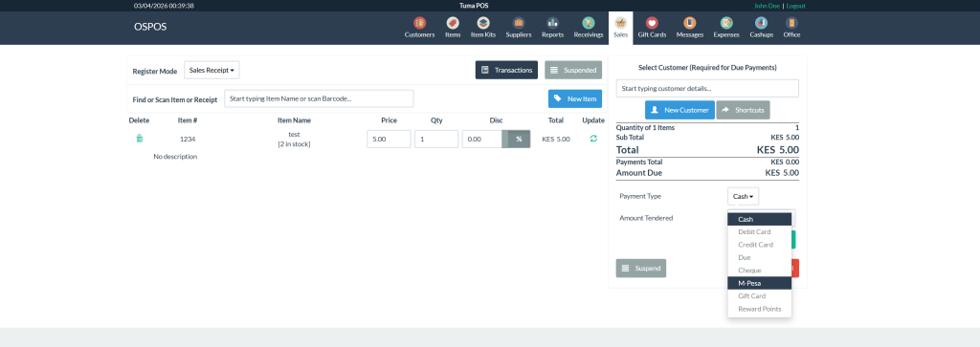Image resolution: width=980 pixels, height=347 pixels.
Task: Click the 'No description' text
Action: 175,157
